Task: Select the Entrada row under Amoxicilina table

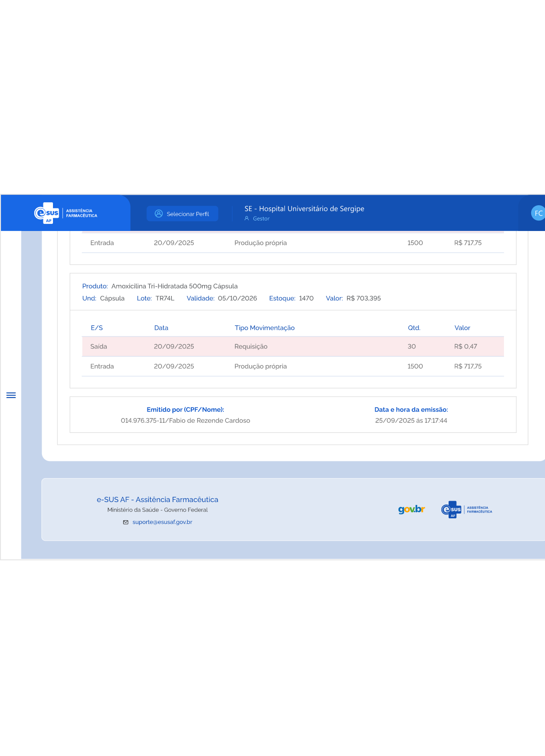Action: point(293,367)
